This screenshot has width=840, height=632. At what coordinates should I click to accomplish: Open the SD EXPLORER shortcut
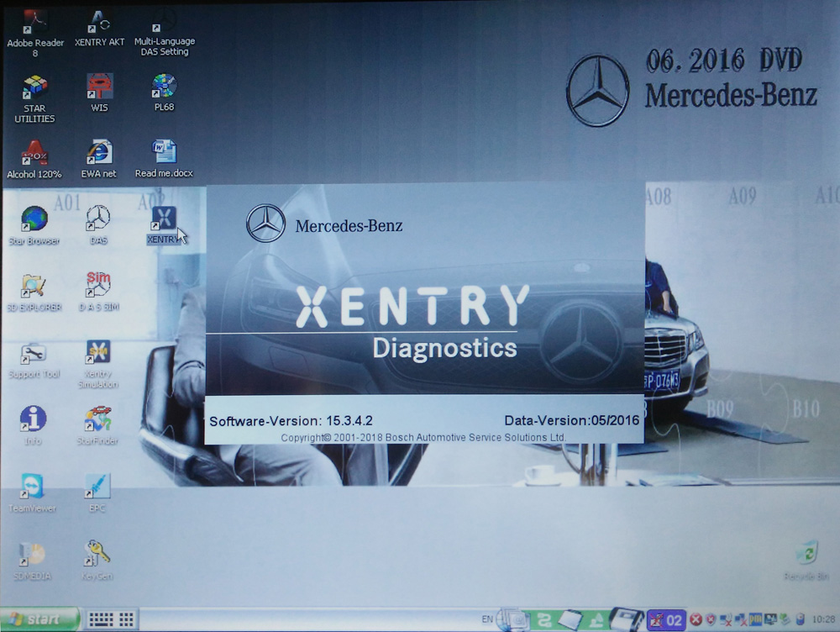click(x=34, y=292)
